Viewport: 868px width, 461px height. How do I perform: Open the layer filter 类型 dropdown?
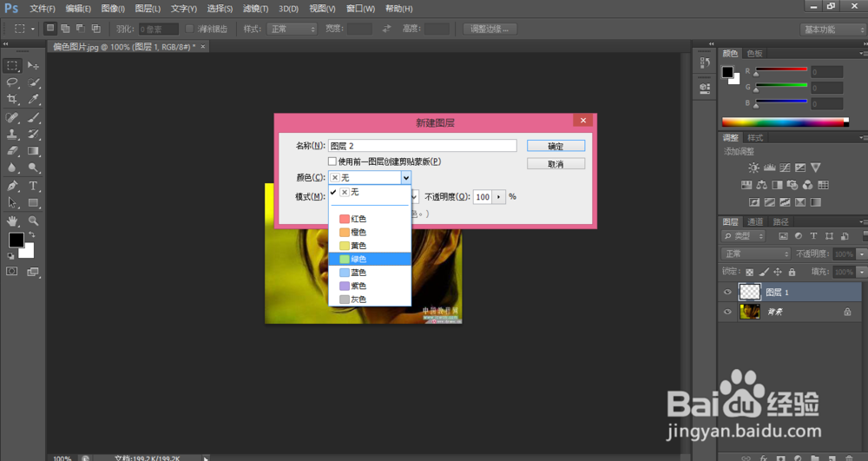744,236
